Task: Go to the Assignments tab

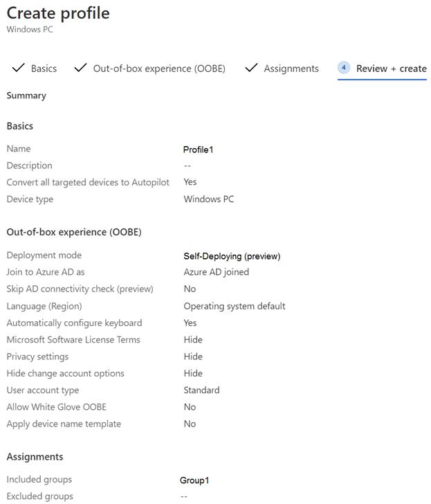Action: tap(291, 69)
